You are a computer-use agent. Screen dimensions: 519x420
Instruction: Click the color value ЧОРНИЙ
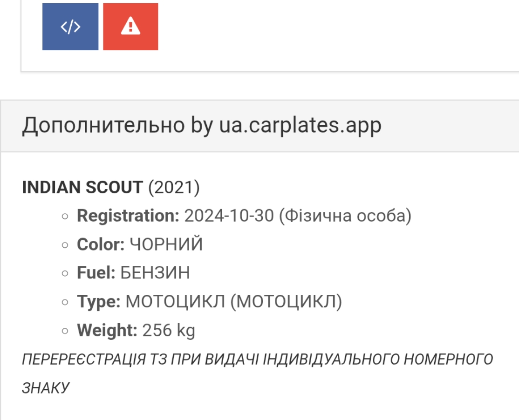166,244
